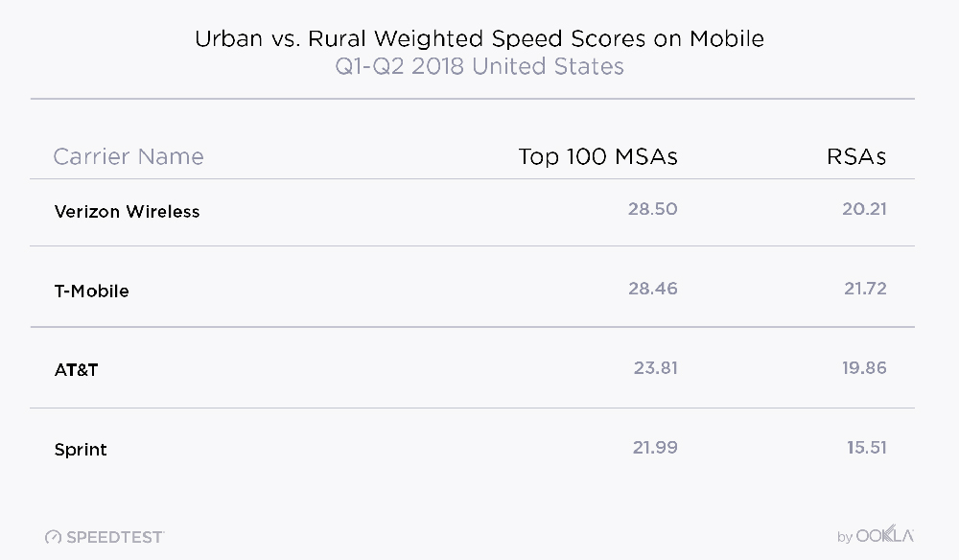Select the AT&T row label

click(76, 369)
